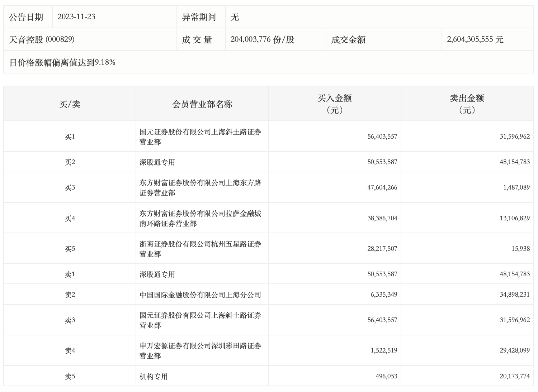Click the 异常期间 label cell
The height and width of the screenshot is (392, 538).
coord(199,17)
